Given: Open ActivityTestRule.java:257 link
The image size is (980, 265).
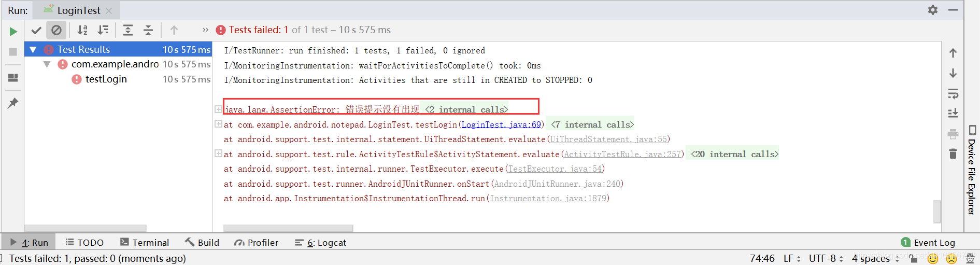Looking at the screenshot, I should [623, 154].
